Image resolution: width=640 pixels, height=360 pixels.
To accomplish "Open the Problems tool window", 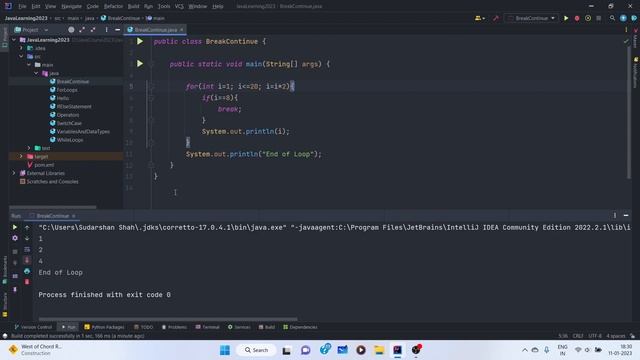I will (174, 327).
